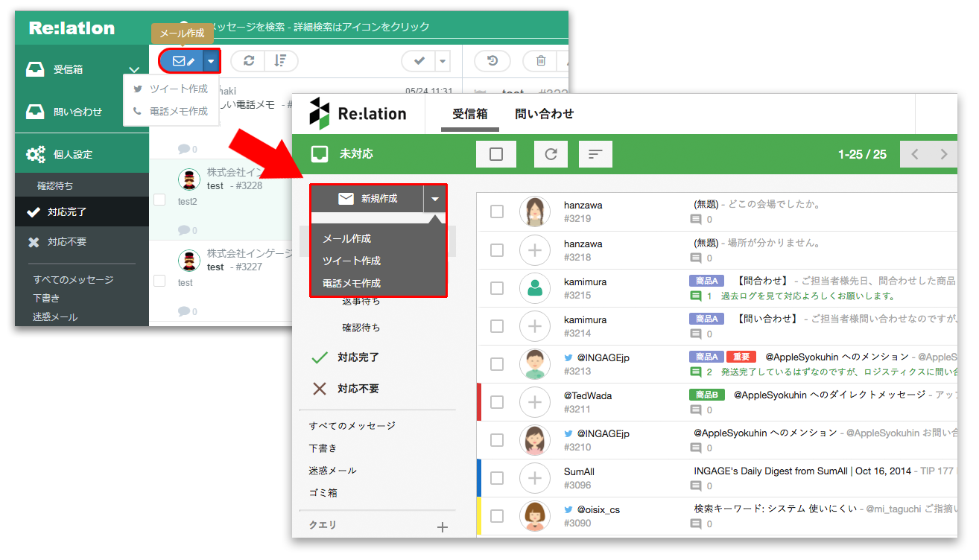Viewport: 979px width, 560px height.
Task: Choose 電話メモ作成 from the new window menu
Action: [352, 283]
